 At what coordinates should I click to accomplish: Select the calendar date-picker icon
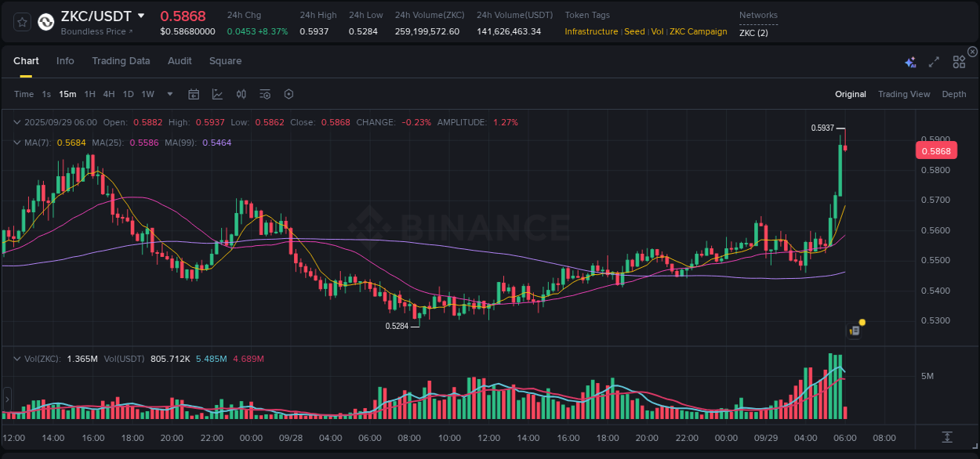coord(194,94)
